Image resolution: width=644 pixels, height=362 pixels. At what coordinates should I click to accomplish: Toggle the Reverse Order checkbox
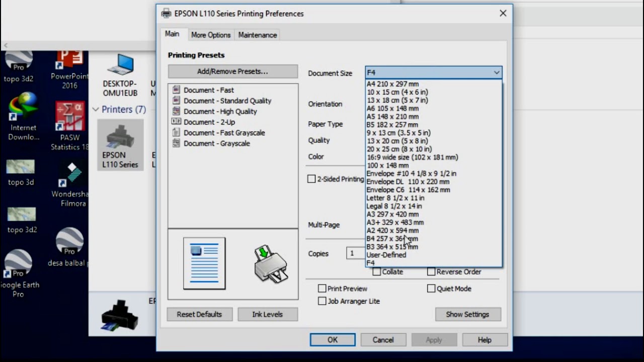(x=431, y=271)
